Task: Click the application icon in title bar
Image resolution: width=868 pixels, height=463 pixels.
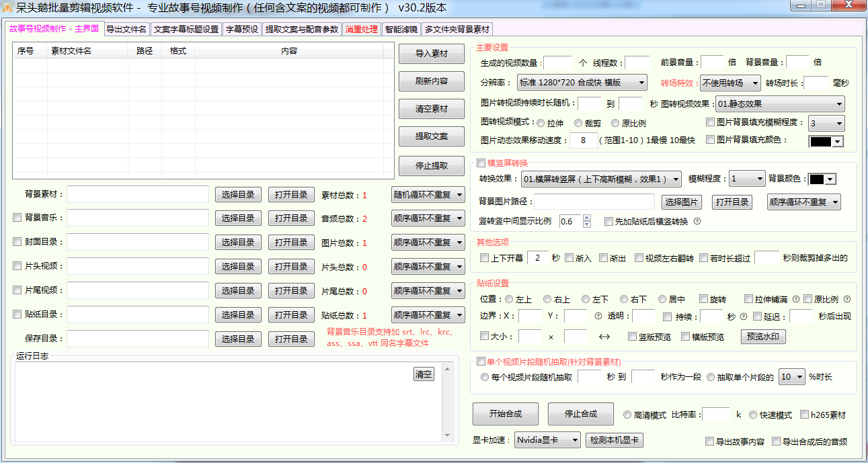Action: point(8,8)
